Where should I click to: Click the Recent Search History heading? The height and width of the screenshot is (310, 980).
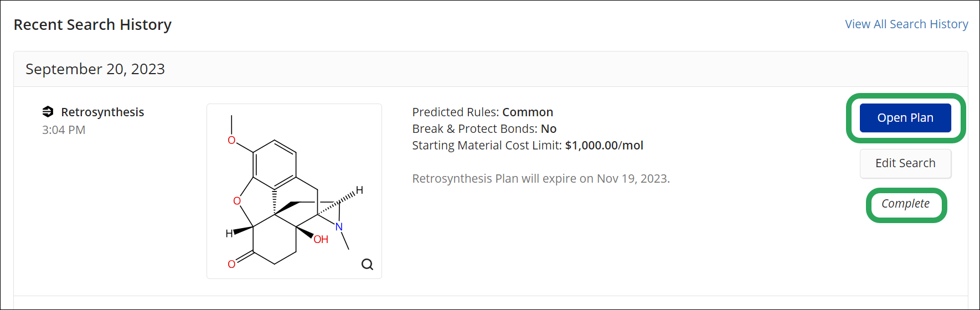[92, 25]
